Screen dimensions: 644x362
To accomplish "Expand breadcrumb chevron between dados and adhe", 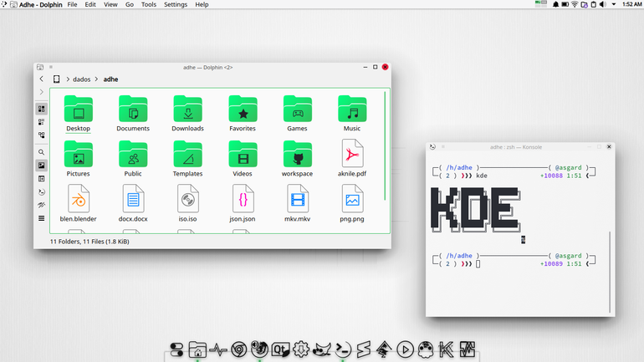I will [96, 79].
